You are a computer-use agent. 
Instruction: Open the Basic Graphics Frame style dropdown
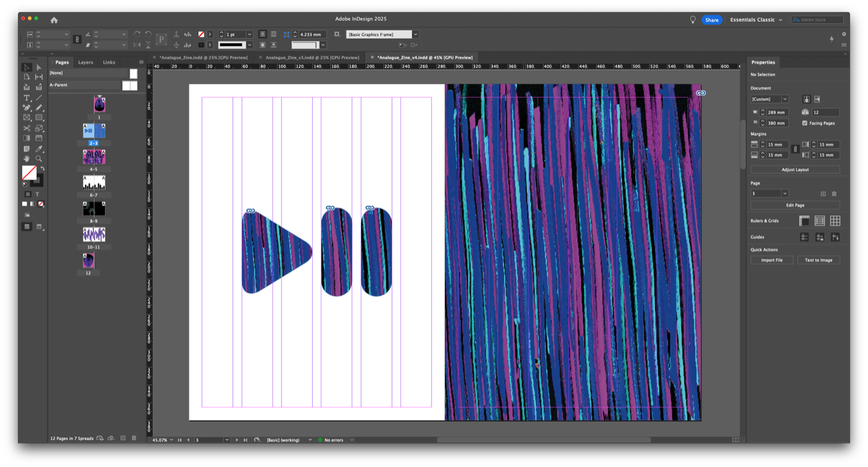click(x=415, y=34)
